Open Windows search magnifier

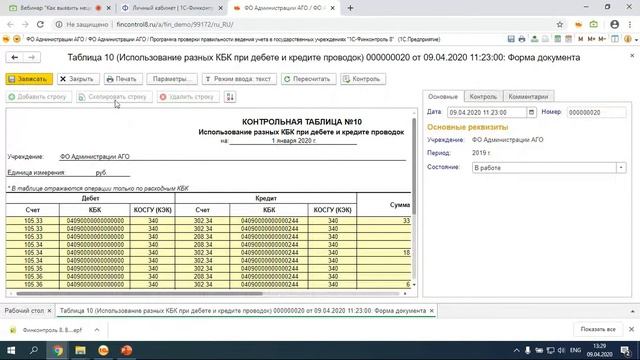(34, 351)
